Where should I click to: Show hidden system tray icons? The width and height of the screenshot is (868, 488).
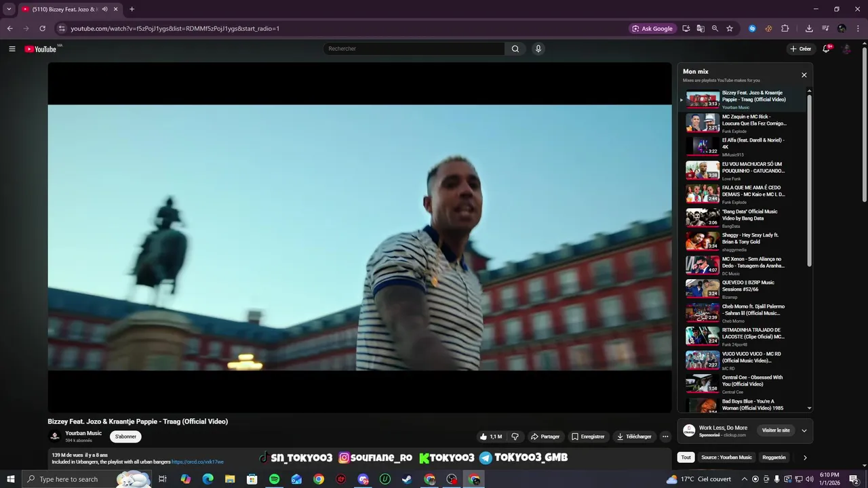pos(744,479)
